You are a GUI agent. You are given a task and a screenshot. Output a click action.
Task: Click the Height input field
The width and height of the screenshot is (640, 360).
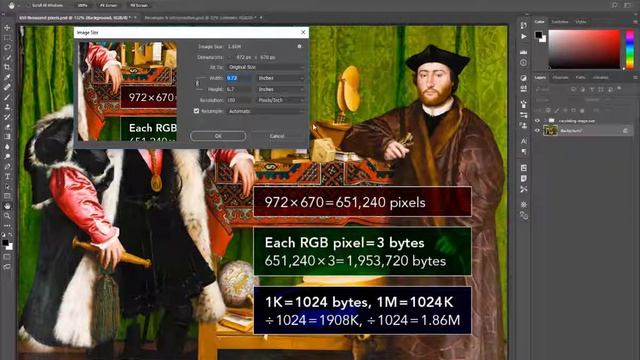pyautogui.click(x=240, y=89)
